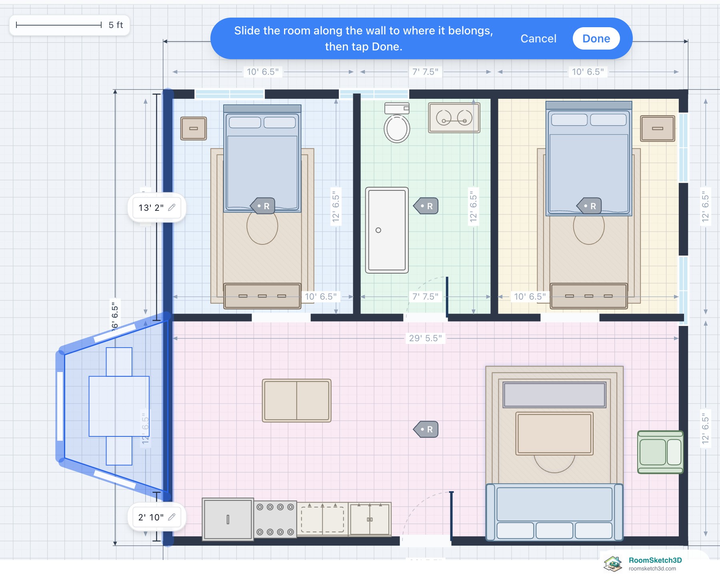720x588 pixels.
Task: Click the 2' 10" measurement field
Action: [x=157, y=517]
